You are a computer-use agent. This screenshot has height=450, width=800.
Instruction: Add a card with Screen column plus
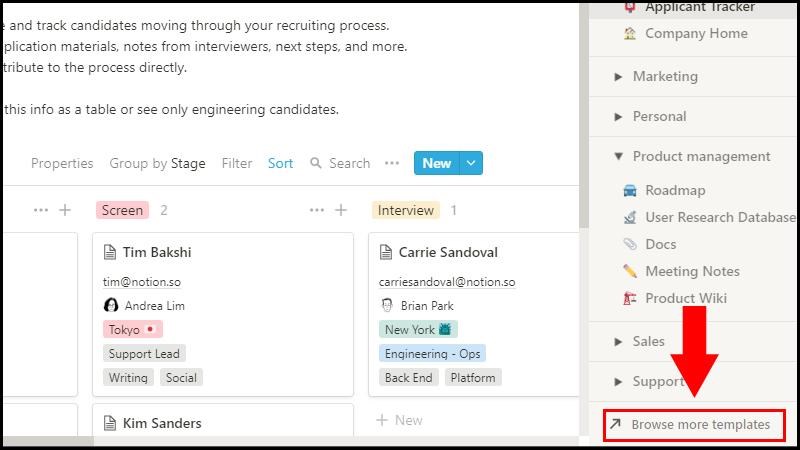pos(341,210)
